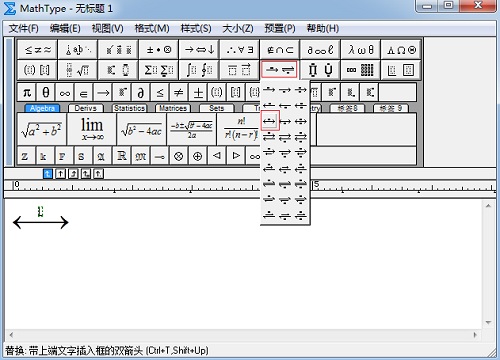Click the vertical scrollbar down arrow
The height and width of the screenshot is (360, 500).
coord(488,322)
